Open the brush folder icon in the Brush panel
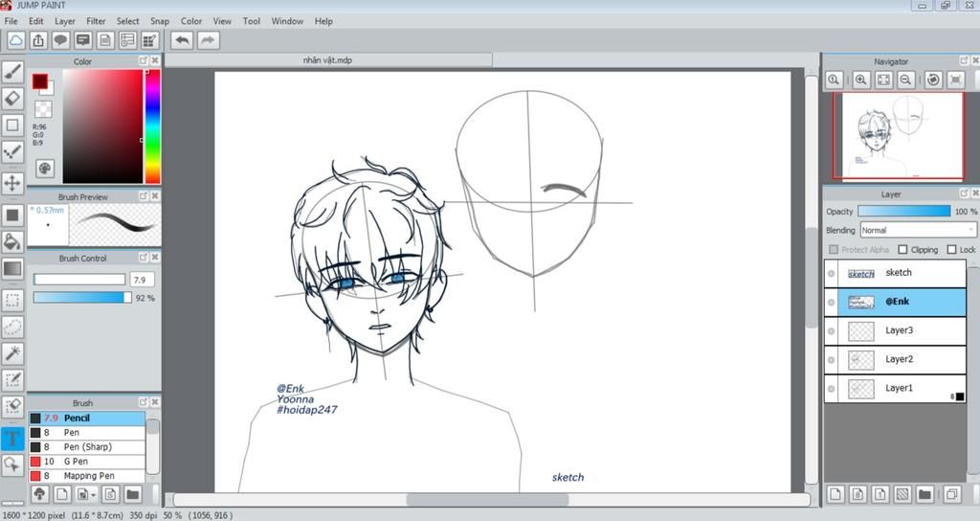Screen dimensions: 980x521 [x=132, y=494]
